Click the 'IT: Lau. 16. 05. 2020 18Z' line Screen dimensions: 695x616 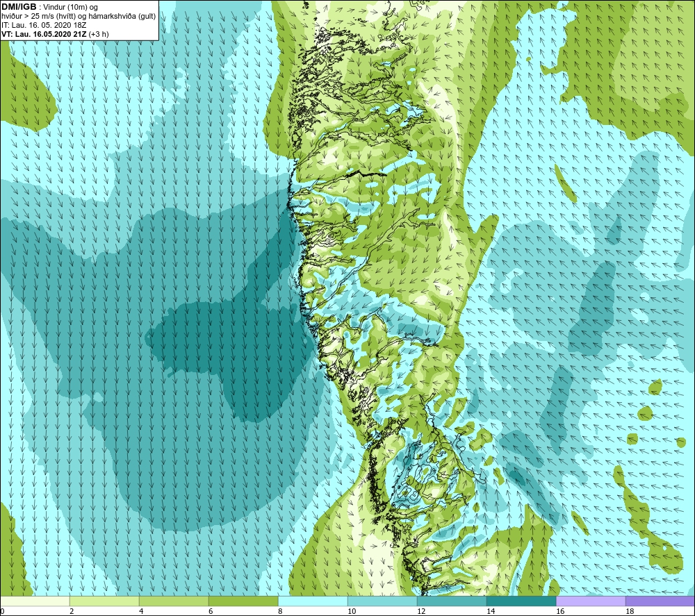coord(43,25)
